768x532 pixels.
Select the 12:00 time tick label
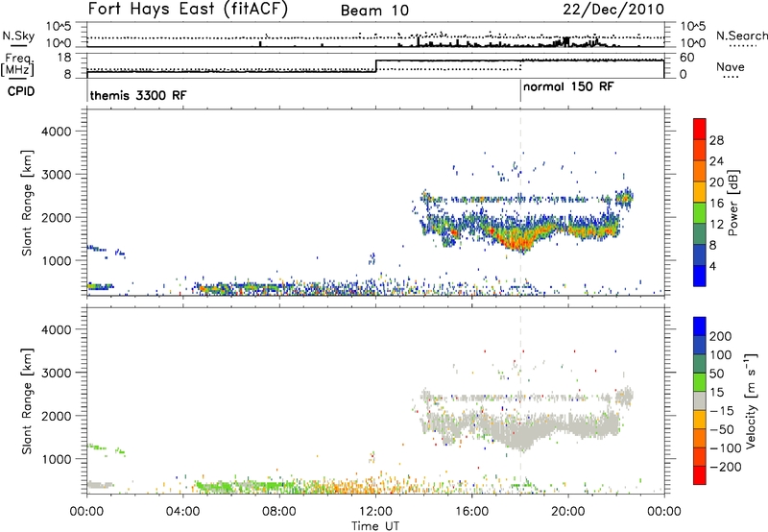click(375, 512)
